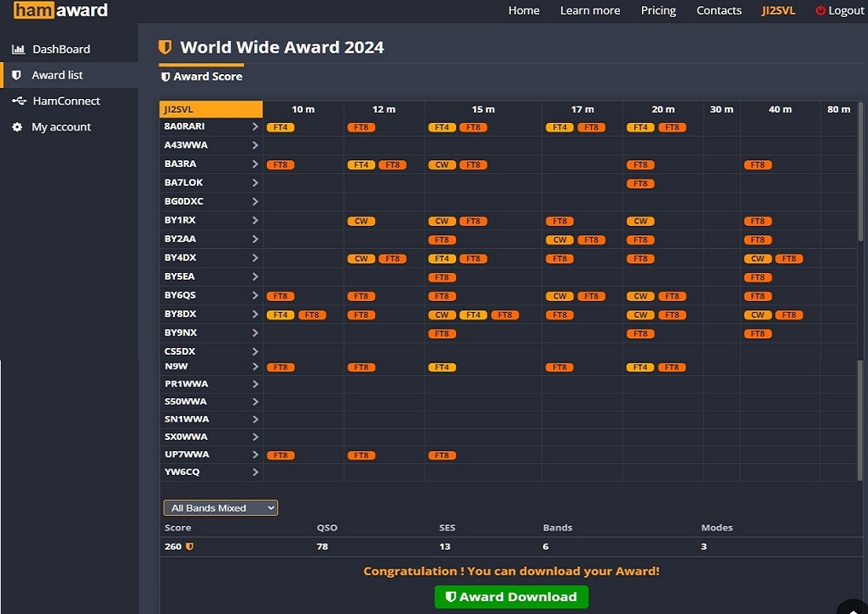The height and width of the screenshot is (614, 868).
Task: Open the Learn more menu item
Action: (590, 10)
